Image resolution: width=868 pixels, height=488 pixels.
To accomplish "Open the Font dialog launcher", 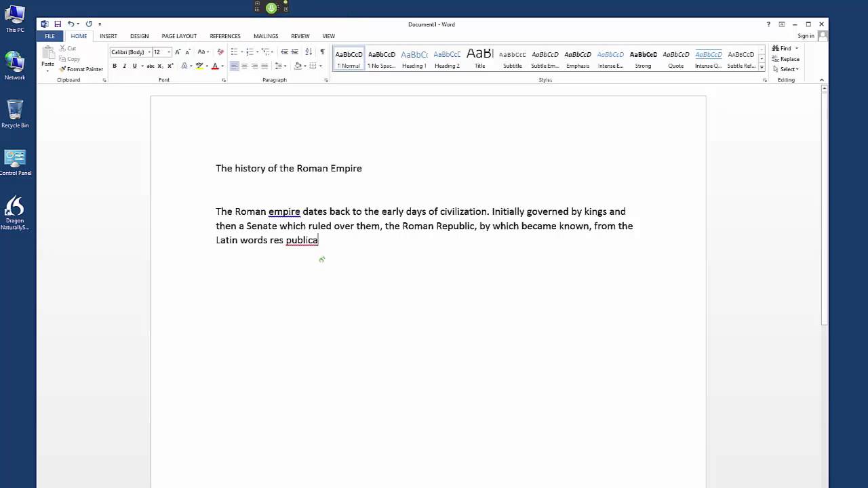I will [x=224, y=81].
